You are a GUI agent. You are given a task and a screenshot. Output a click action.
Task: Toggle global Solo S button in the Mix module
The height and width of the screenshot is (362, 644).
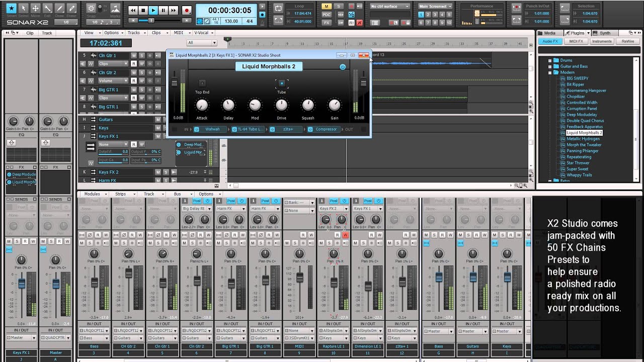click(338, 7)
